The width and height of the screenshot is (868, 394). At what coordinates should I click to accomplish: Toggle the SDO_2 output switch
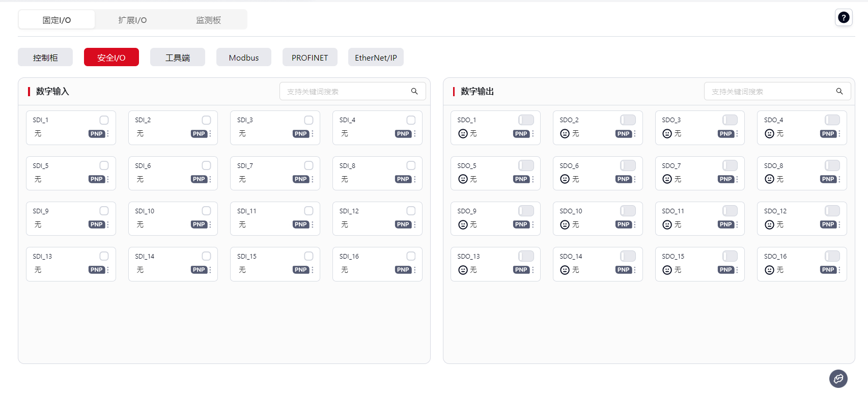pyautogui.click(x=628, y=120)
